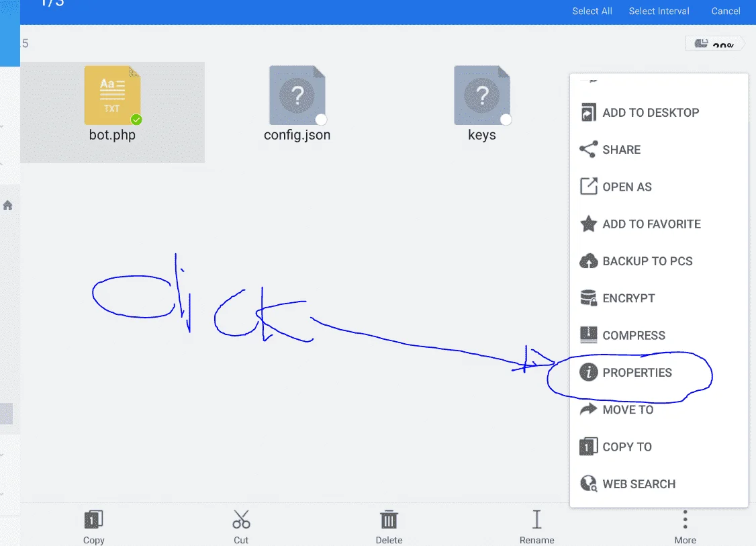Go to home via sidebar house icon
Image resolution: width=756 pixels, height=546 pixels.
coord(7,206)
